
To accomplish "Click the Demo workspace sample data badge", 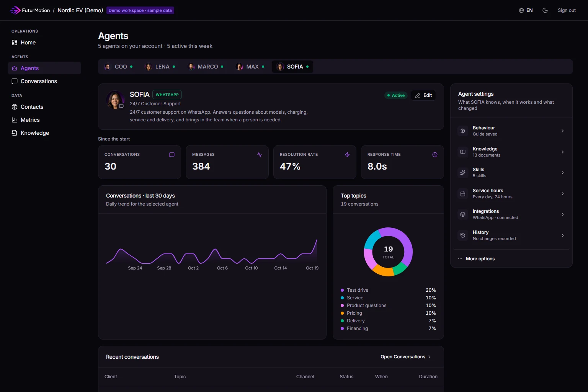I will (x=140, y=10).
